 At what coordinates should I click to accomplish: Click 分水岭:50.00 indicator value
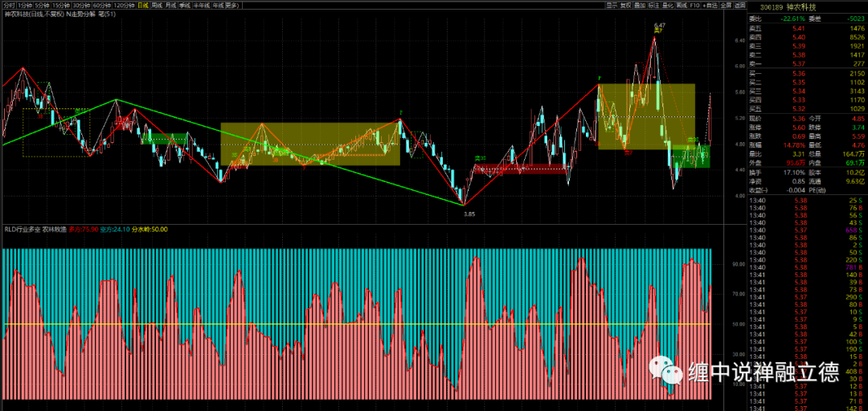[x=149, y=229]
